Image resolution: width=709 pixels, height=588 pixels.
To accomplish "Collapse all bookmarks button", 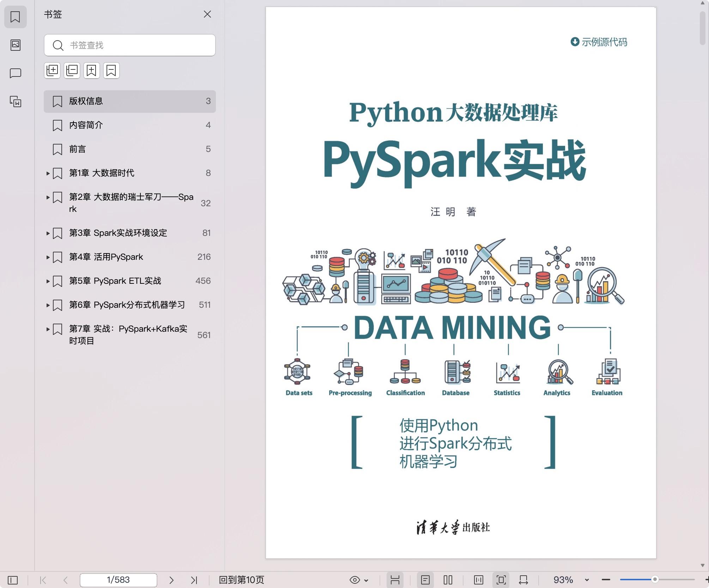I will click(x=72, y=71).
